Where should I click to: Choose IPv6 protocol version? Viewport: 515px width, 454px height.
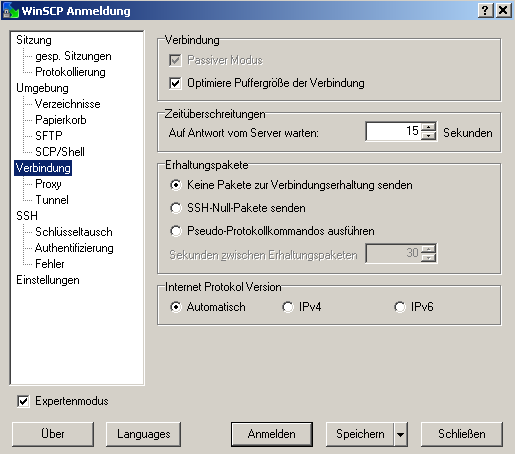pos(400,307)
